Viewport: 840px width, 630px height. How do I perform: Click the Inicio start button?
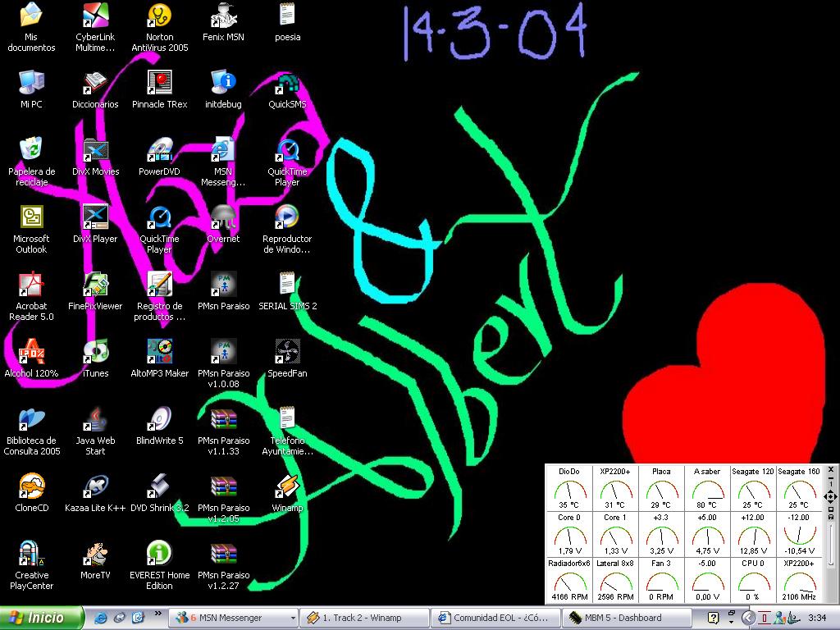(42, 618)
